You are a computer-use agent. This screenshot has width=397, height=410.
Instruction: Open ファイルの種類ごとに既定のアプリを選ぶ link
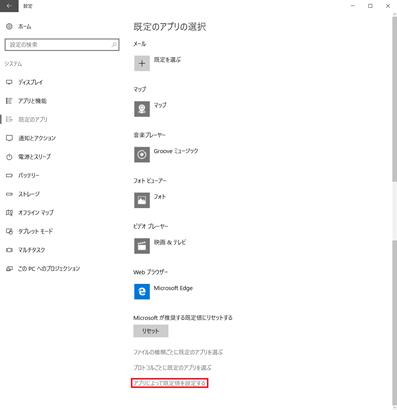point(178,352)
